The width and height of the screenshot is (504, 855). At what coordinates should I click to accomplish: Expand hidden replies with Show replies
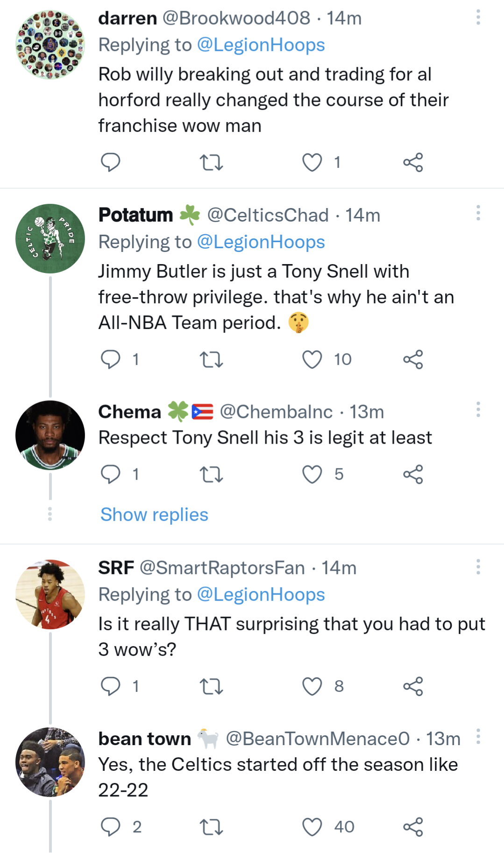click(x=154, y=515)
